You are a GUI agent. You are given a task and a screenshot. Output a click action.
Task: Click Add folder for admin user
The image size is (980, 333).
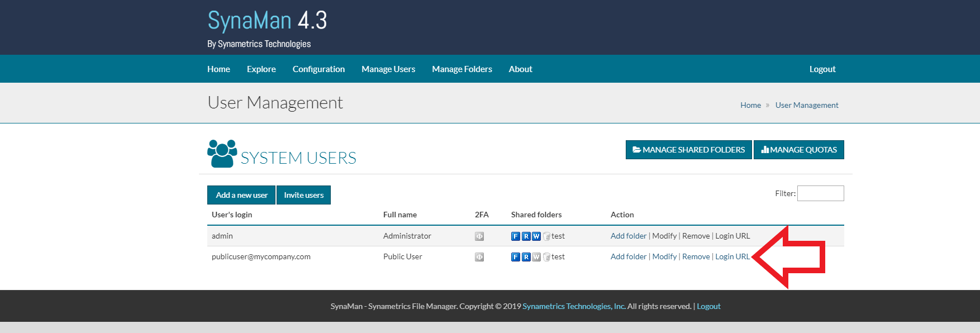coord(629,236)
